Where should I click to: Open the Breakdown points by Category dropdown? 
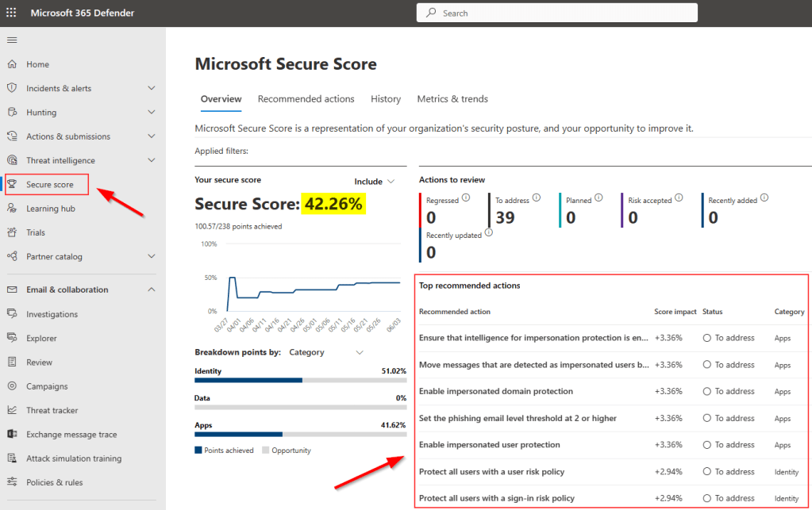click(326, 352)
